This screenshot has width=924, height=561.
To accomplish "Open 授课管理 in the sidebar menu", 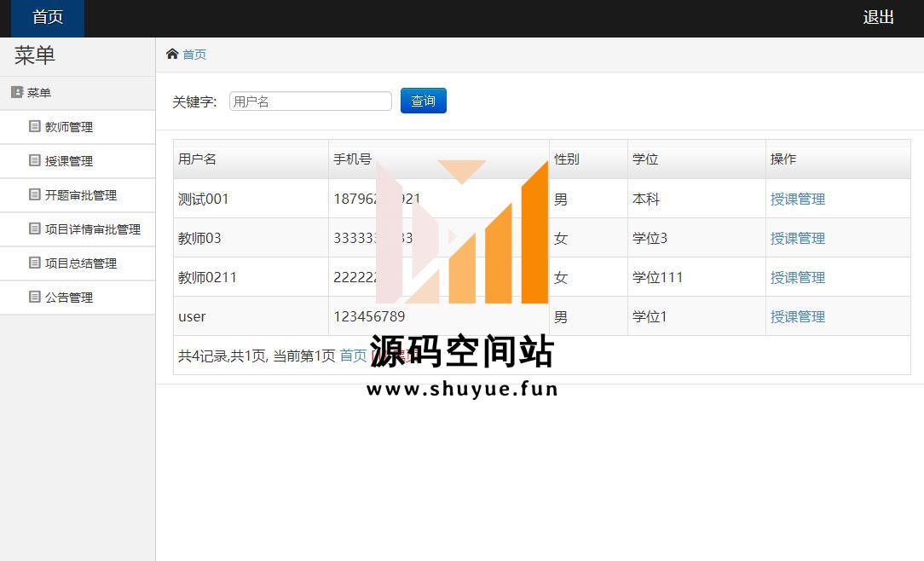I will coord(78,161).
